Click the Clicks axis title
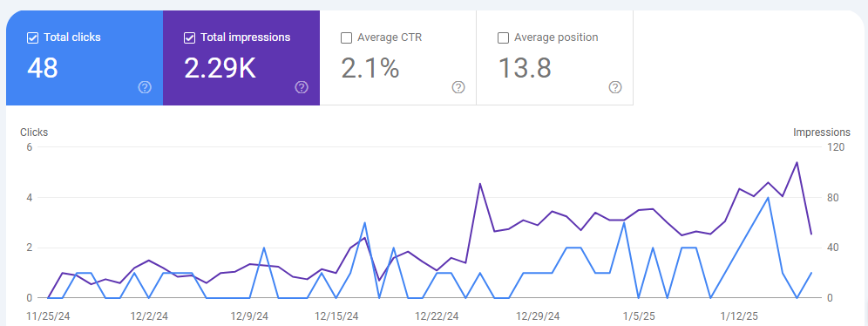868x326 pixels. pyautogui.click(x=34, y=132)
